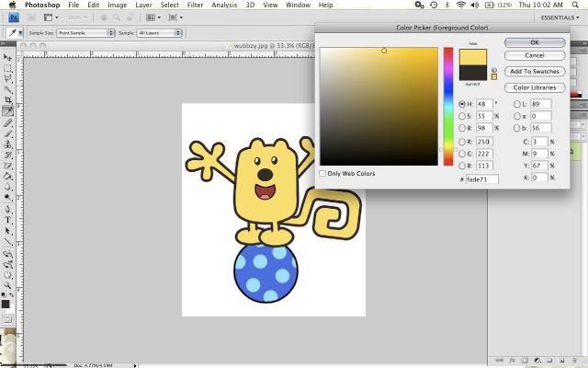Open status bar info arrow menu

tap(135, 365)
